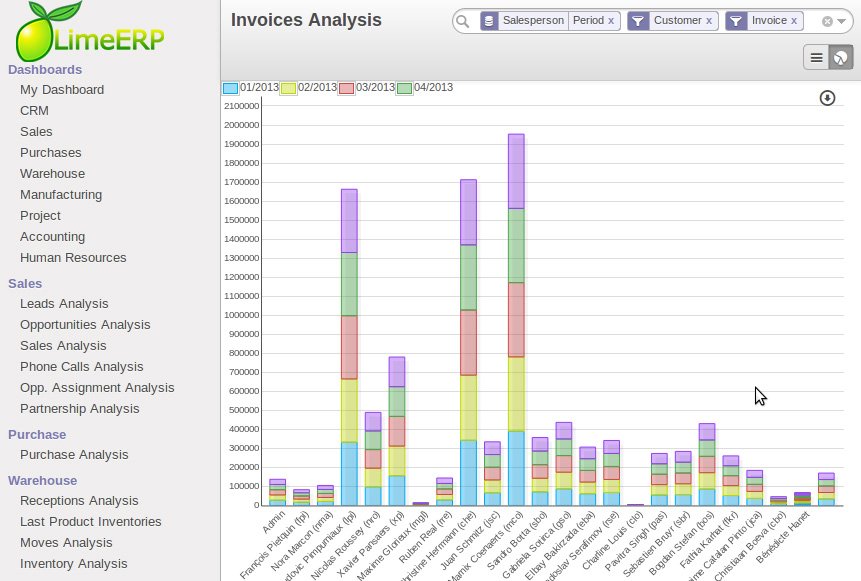
Task: Open Receptions Analysis
Action: pos(79,501)
